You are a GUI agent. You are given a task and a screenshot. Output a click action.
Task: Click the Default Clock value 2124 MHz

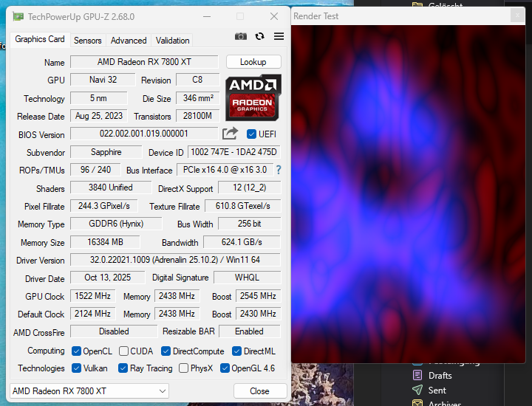tap(92, 314)
